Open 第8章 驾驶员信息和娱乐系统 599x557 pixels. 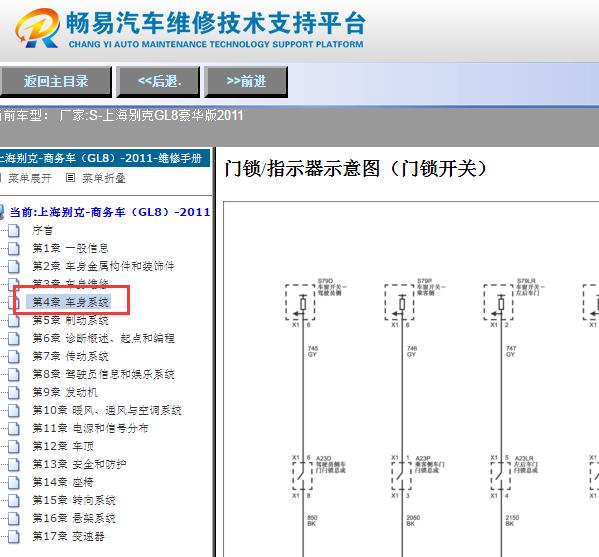[103, 374]
